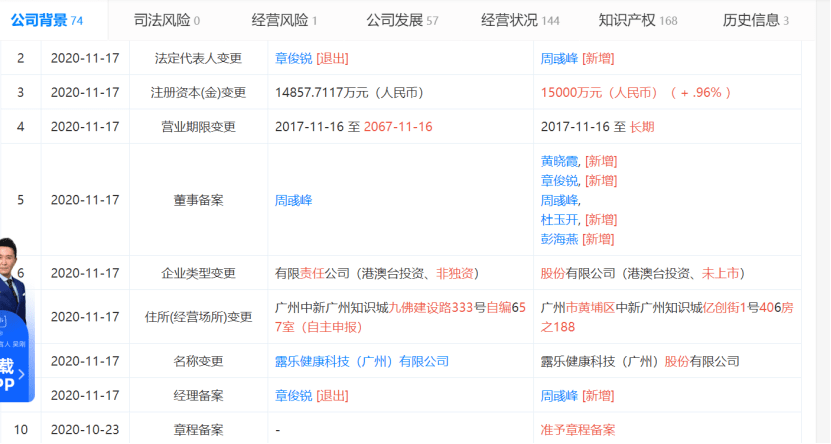The image size is (831, 444).
Task: Open the 经营状况 tab
Action: coord(520,21)
